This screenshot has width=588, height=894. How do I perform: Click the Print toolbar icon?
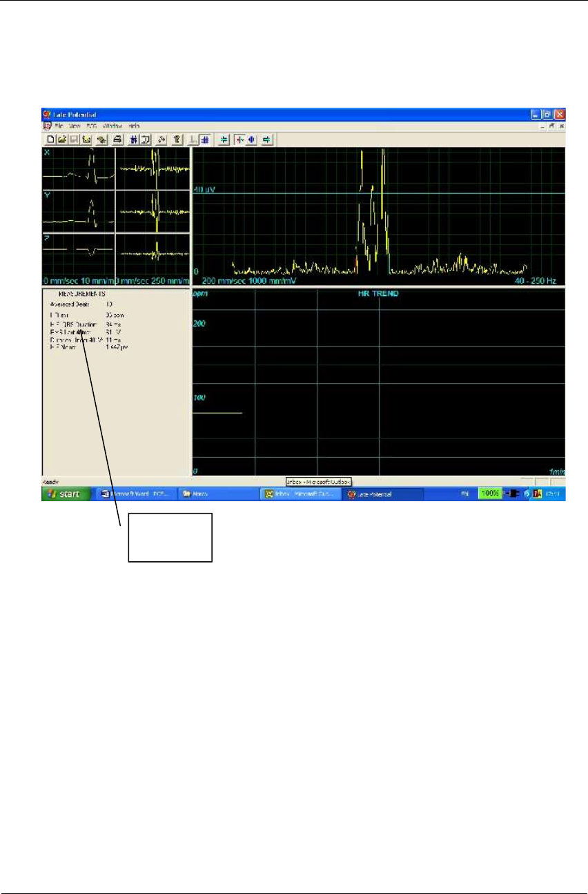pos(118,139)
